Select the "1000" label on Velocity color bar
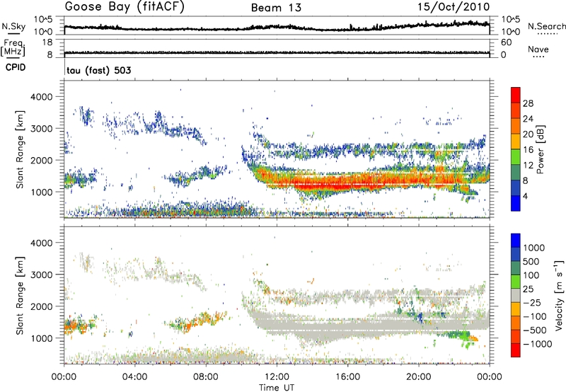 [534, 248]
